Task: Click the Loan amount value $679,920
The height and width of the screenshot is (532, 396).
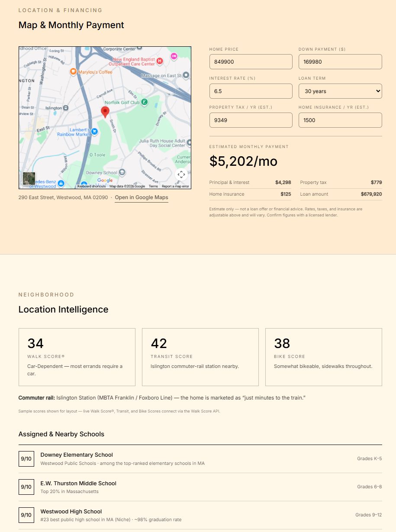Action: (x=371, y=194)
